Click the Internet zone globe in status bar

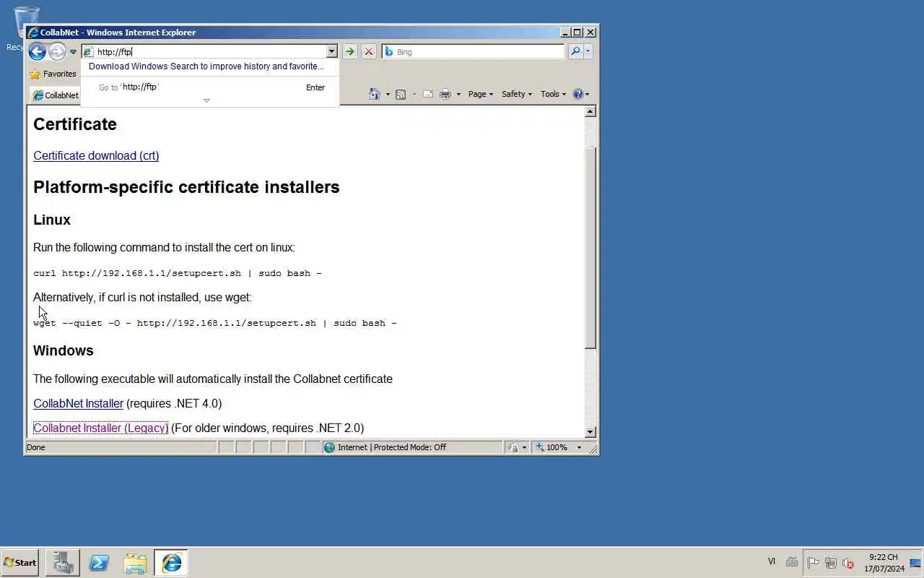330,447
